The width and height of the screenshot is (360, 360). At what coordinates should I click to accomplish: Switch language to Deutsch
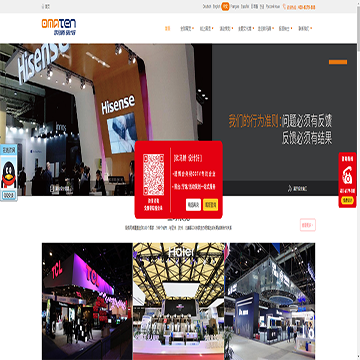[x=207, y=7]
